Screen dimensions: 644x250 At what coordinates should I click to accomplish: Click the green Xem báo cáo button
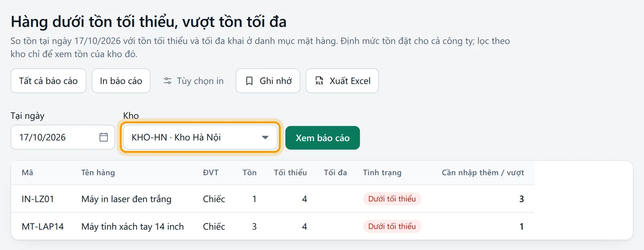322,138
